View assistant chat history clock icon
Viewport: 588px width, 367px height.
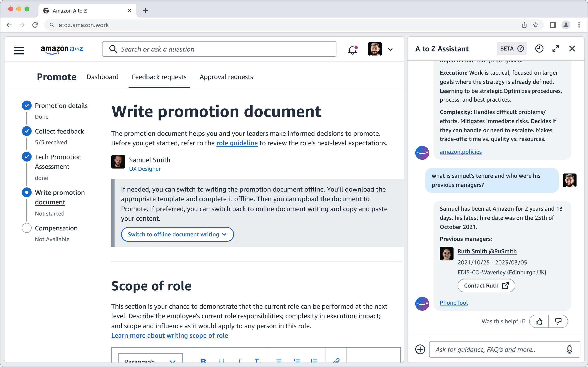(539, 49)
